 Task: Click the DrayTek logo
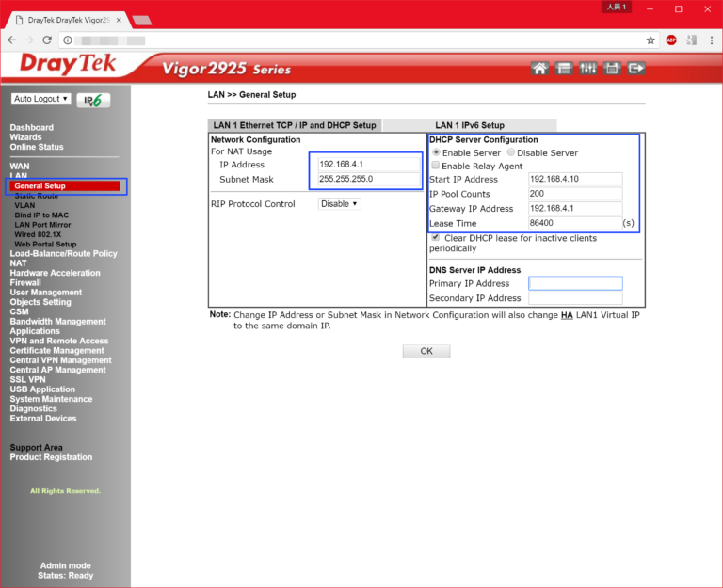point(68,64)
